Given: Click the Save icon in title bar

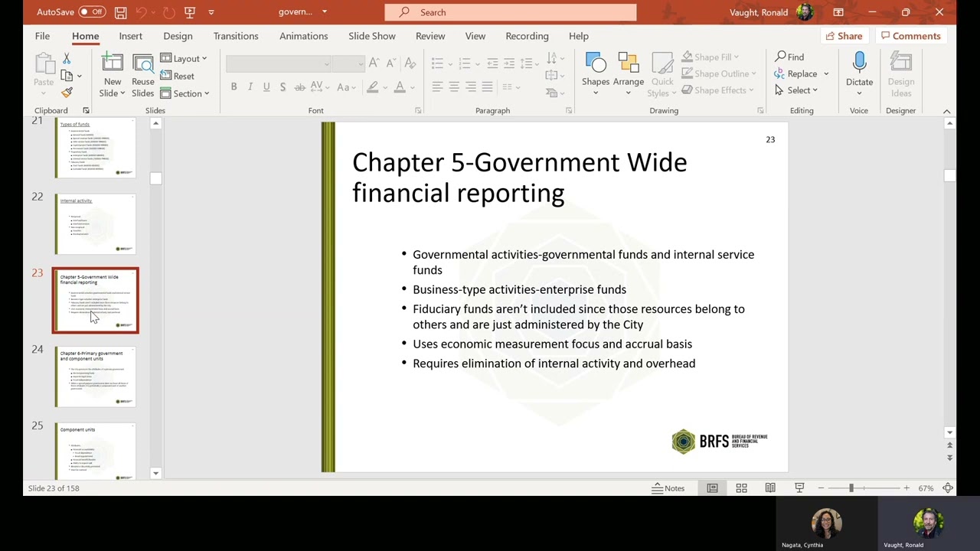Looking at the screenshot, I should pos(120,12).
